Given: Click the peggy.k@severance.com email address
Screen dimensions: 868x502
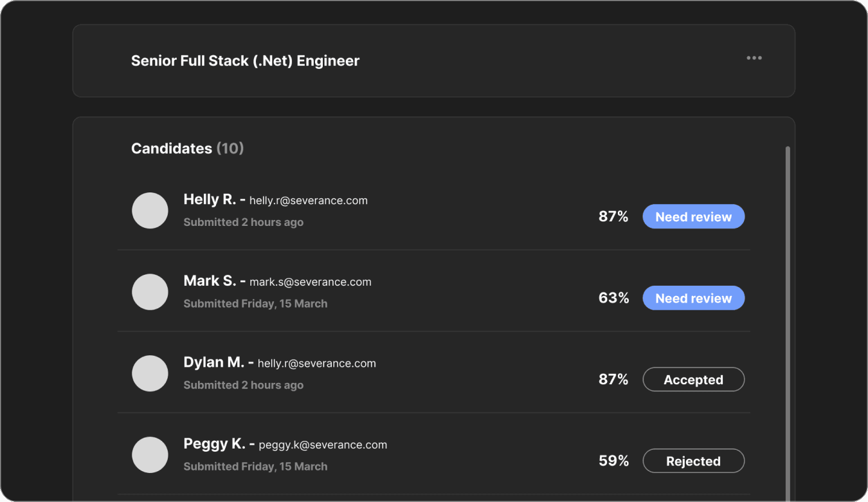Looking at the screenshot, I should 323,445.
